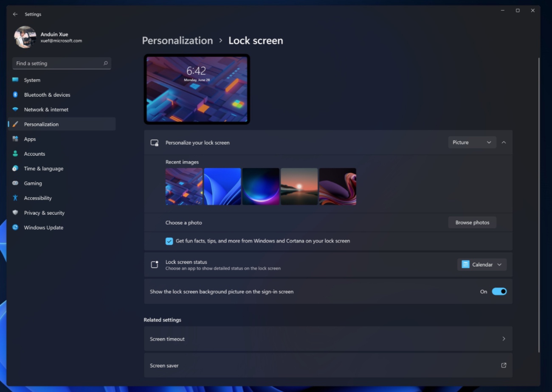Select Apps in the sidebar

coord(62,139)
